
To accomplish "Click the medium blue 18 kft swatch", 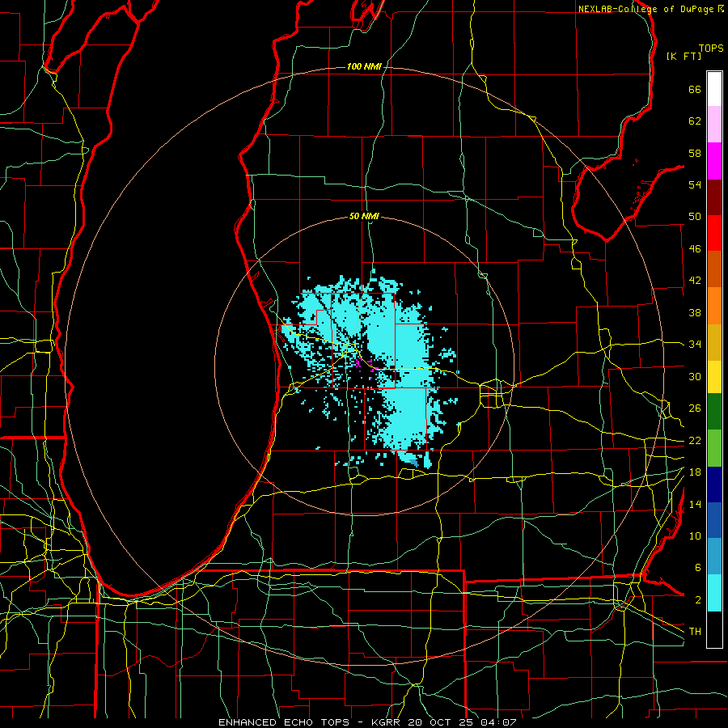I will (714, 520).
